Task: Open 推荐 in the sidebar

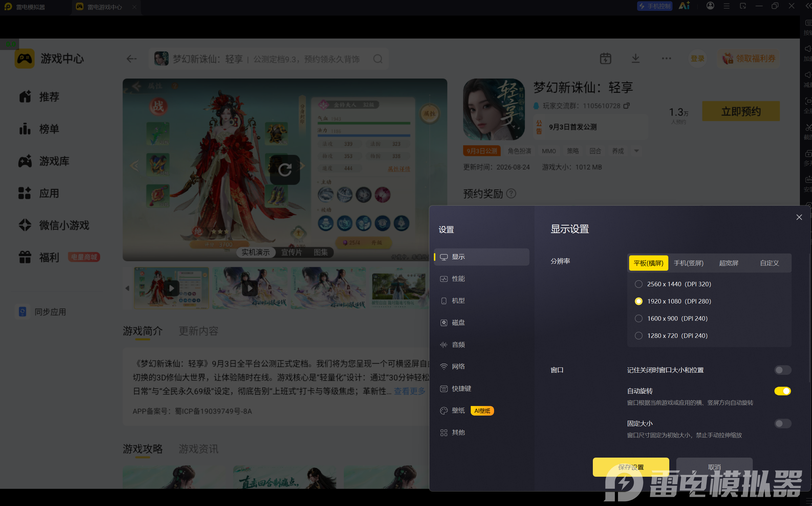Action: pos(39,97)
